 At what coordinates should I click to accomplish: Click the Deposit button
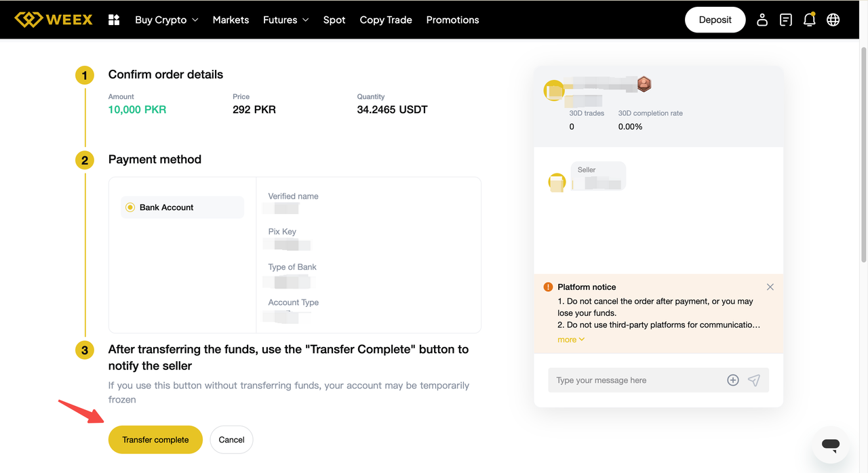(715, 20)
